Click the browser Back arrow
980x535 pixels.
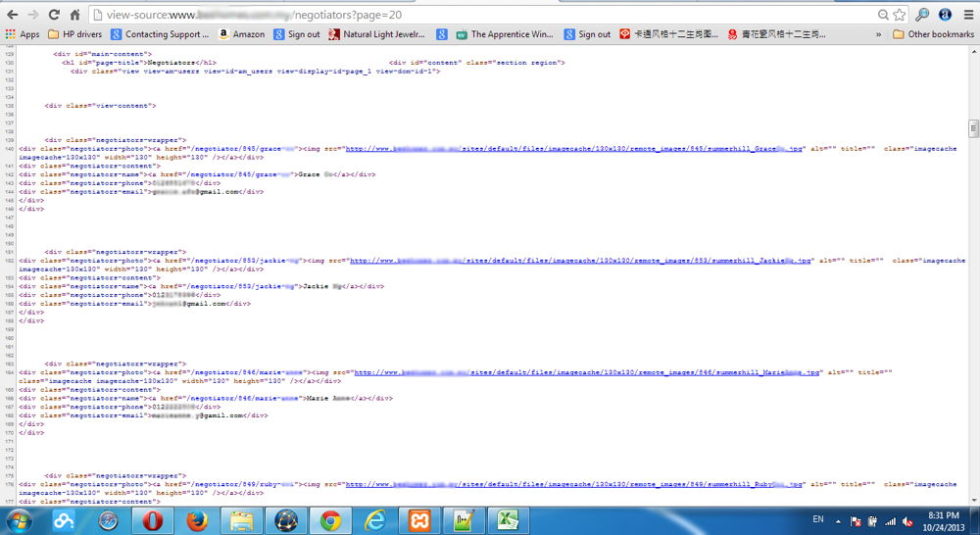point(11,15)
